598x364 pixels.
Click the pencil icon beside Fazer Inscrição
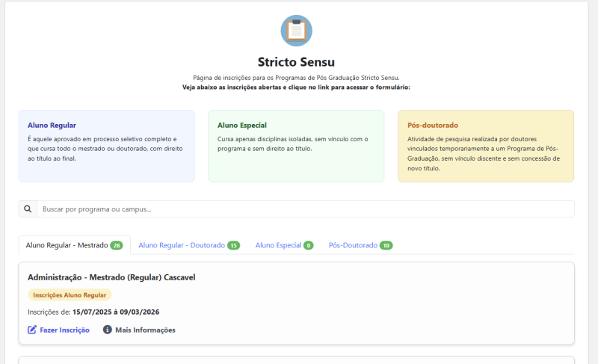click(x=32, y=330)
